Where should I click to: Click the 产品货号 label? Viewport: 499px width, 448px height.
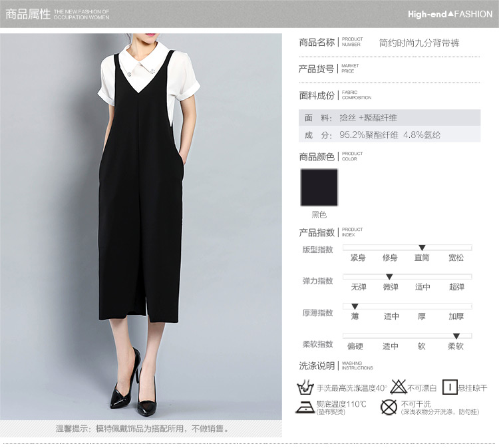pos(316,69)
